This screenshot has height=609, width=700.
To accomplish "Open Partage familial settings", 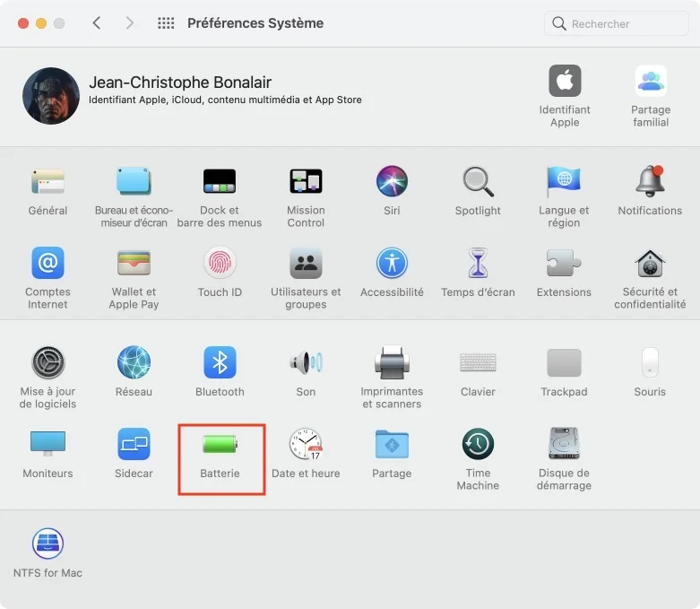I will click(x=651, y=81).
